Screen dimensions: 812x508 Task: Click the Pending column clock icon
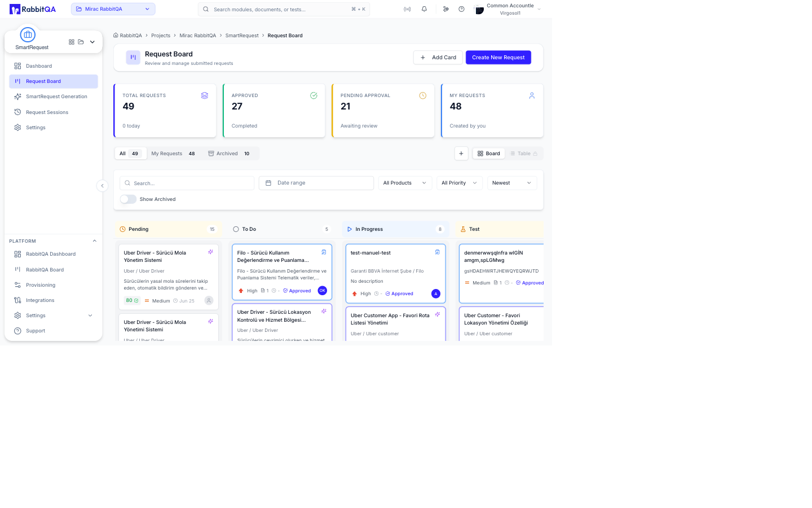(122, 229)
